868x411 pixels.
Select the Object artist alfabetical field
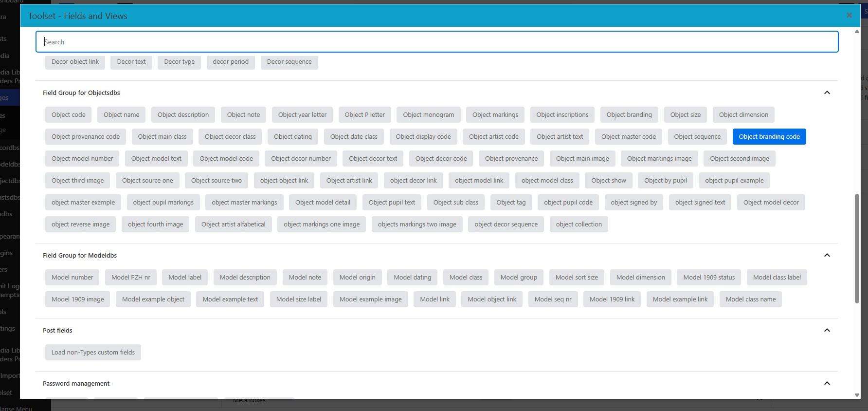click(x=234, y=224)
